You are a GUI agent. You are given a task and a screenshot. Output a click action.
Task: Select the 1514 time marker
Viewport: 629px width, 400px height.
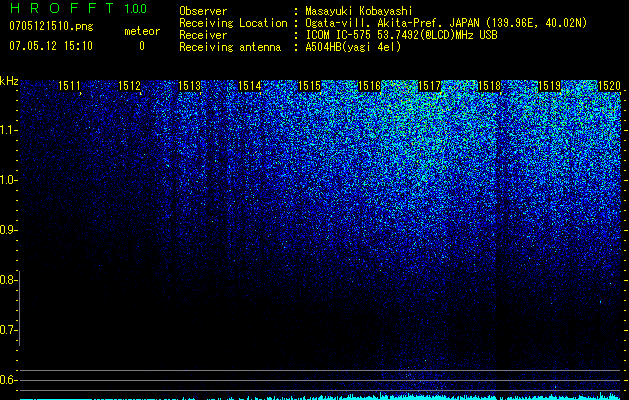(250, 86)
